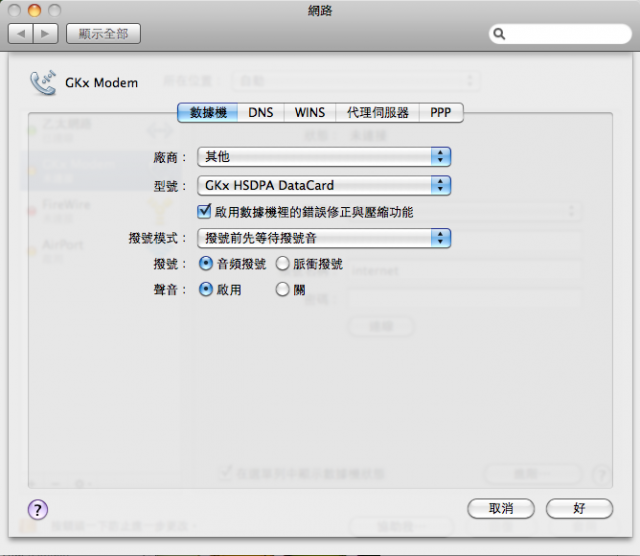Open the 廠商 dropdown showing 其他
Screen dimensions: 640x556
tap(324, 157)
